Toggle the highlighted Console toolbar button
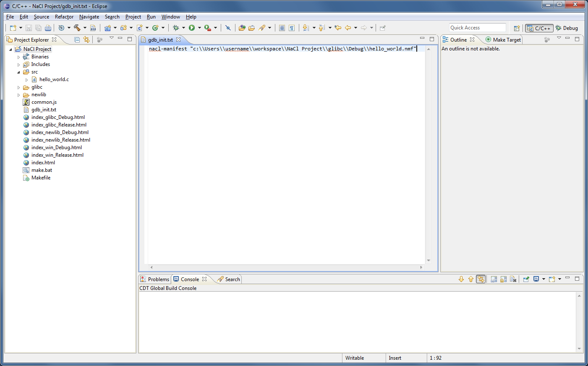588x366 pixels. tap(481, 279)
